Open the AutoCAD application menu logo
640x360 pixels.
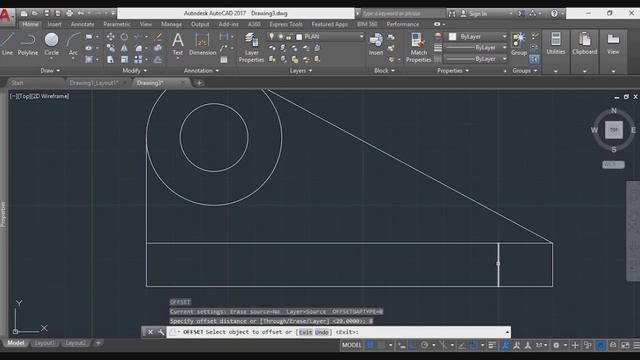[6, 16]
